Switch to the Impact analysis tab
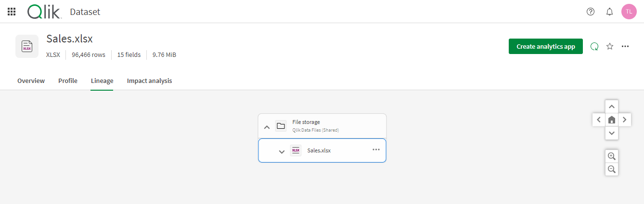 (x=149, y=81)
